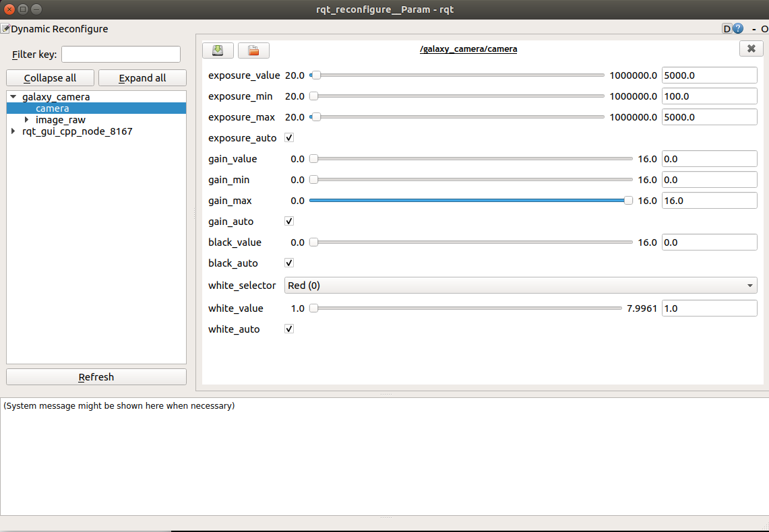Click the Collapse all button
This screenshot has height=532, width=769.
pos(50,78)
